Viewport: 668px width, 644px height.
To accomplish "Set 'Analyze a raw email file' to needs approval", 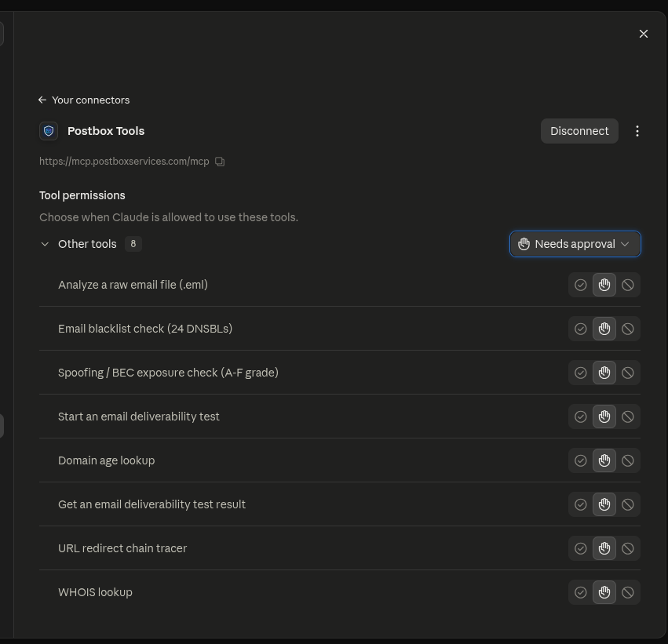I will pyautogui.click(x=604, y=285).
